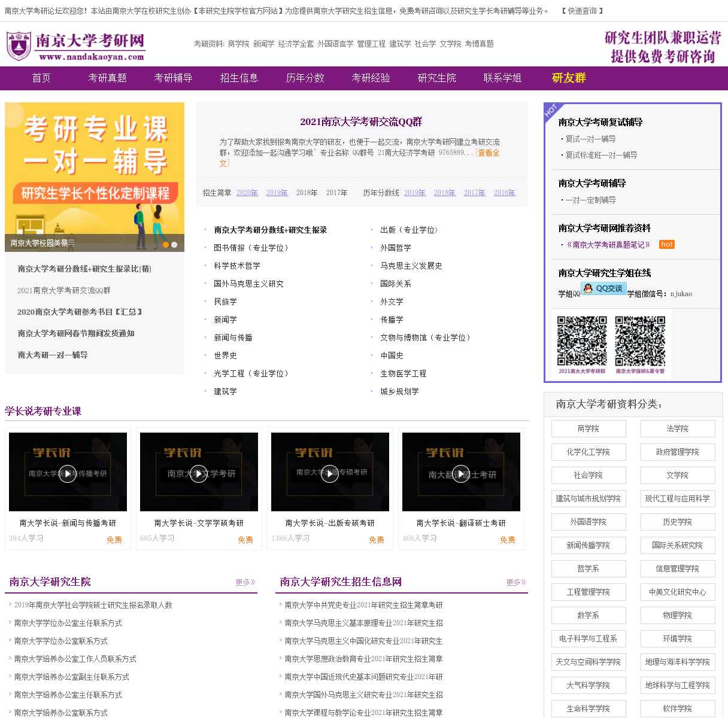Click the right QR code image
Screen dimensions: 728x718
tap(640, 341)
